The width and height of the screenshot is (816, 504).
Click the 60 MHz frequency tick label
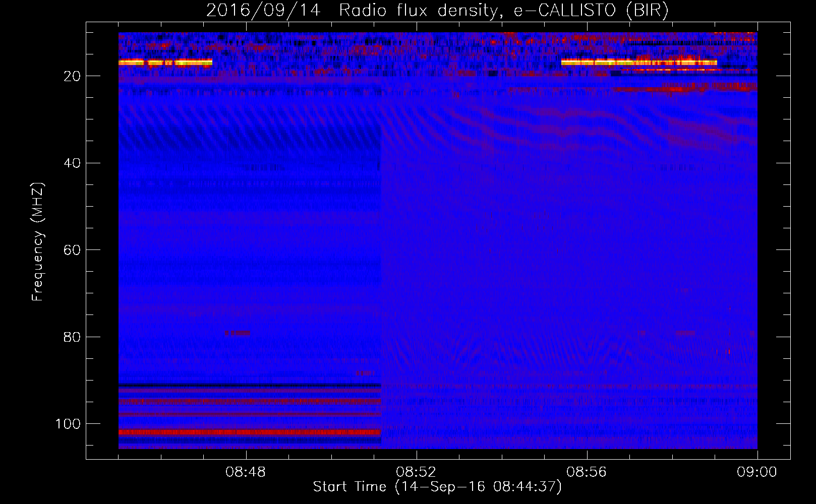[73, 250]
